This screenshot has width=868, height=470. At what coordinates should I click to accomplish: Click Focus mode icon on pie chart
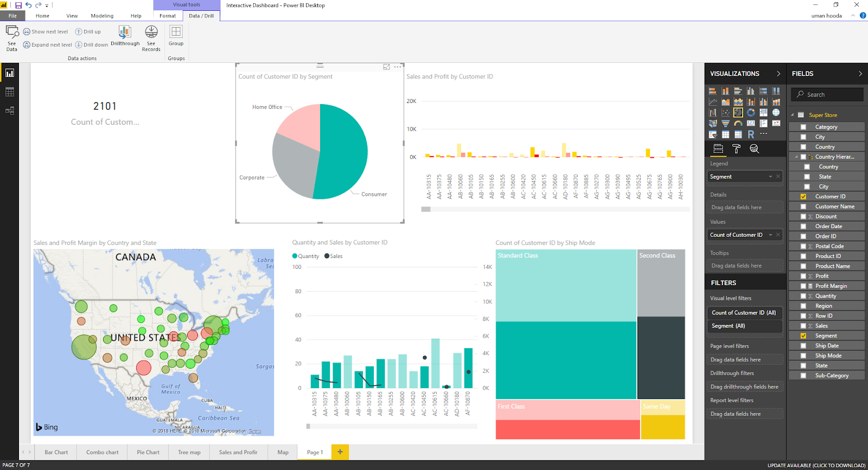(x=387, y=67)
